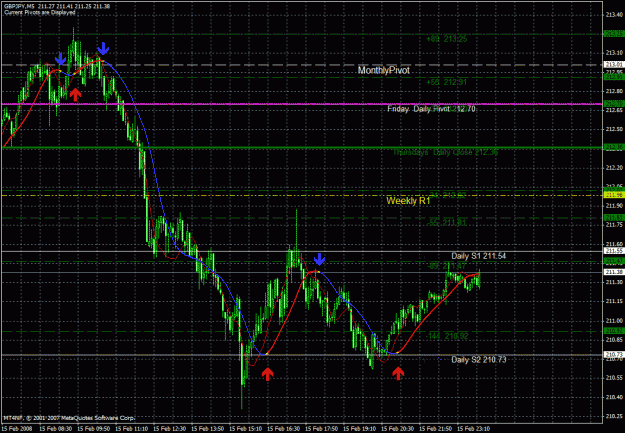Click the 212.20 price axis value
This screenshot has width=625, height=433.
point(614,167)
